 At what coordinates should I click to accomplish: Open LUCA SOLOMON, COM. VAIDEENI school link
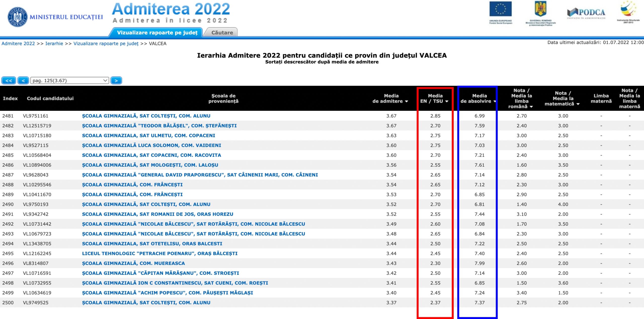pyautogui.click(x=151, y=145)
